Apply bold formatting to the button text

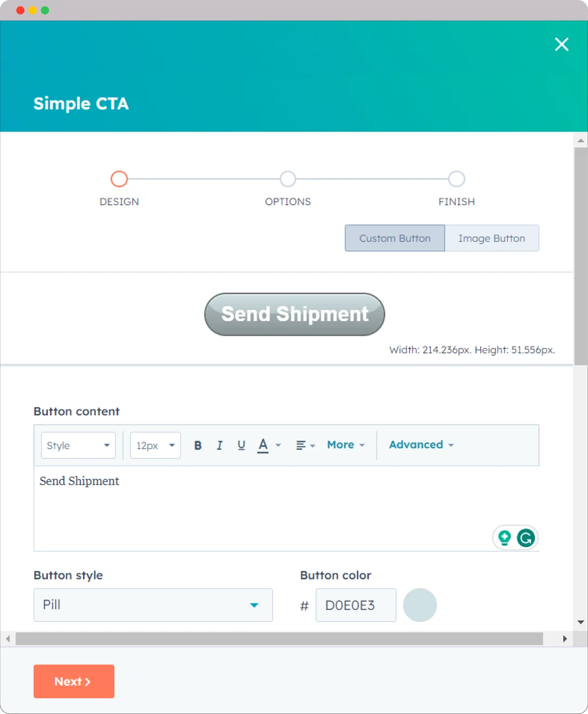pyautogui.click(x=198, y=445)
